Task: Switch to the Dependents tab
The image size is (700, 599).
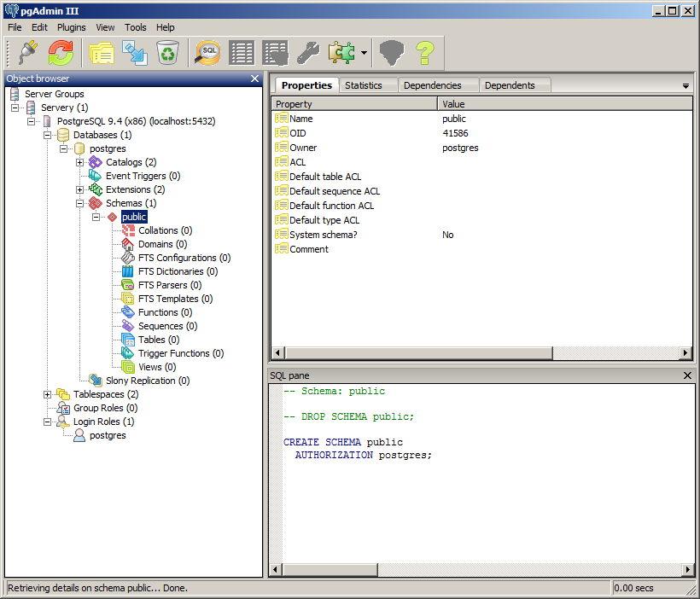Action: click(x=509, y=85)
